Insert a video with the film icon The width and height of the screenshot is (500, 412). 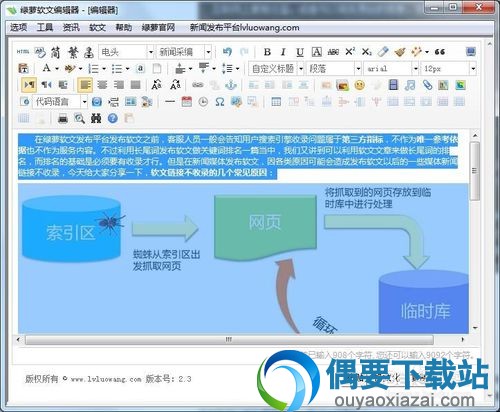(393, 85)
